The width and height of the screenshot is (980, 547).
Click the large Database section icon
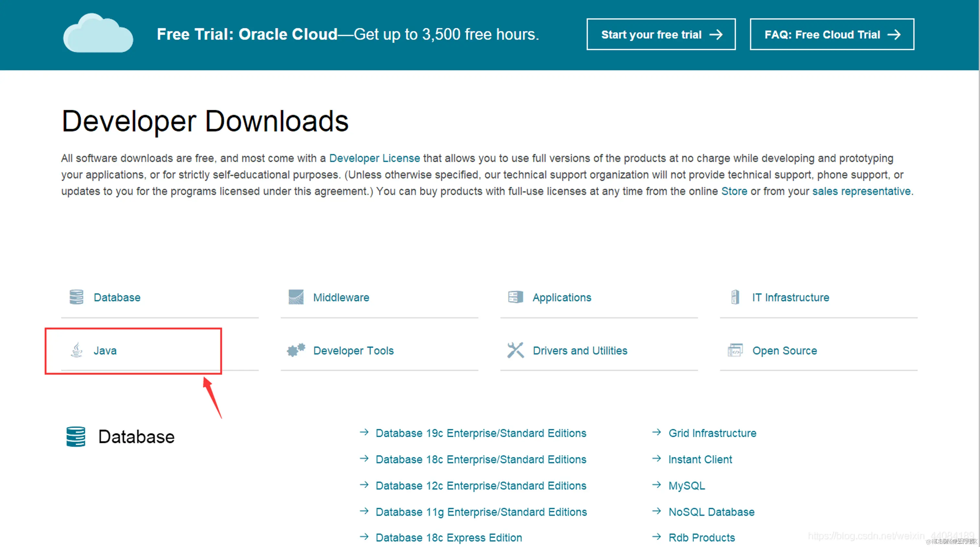tap(76, 436)
